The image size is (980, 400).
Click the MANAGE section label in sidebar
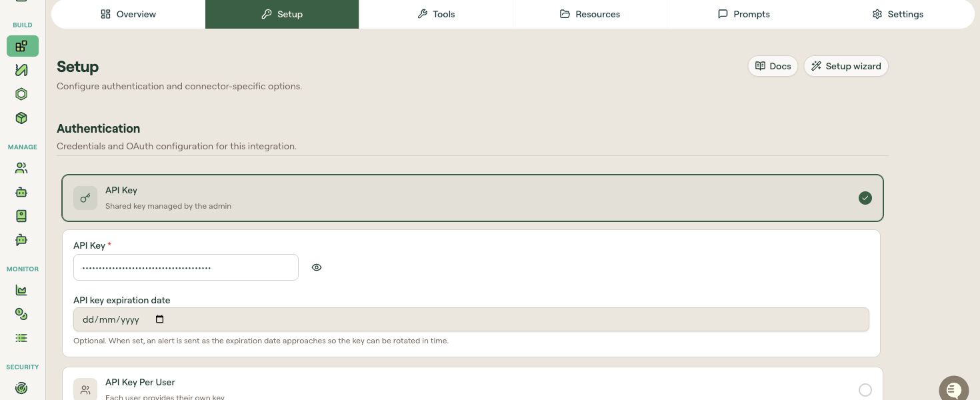tap(23, 147)
